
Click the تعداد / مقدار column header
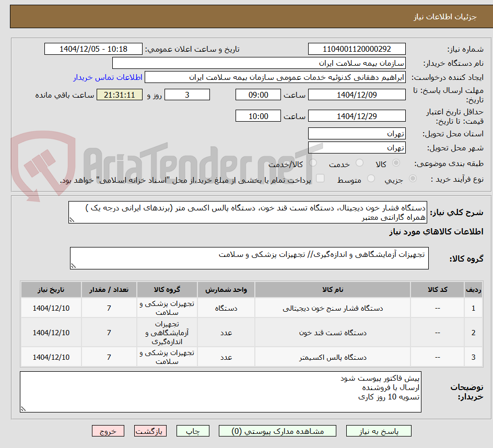coord(109,290)
